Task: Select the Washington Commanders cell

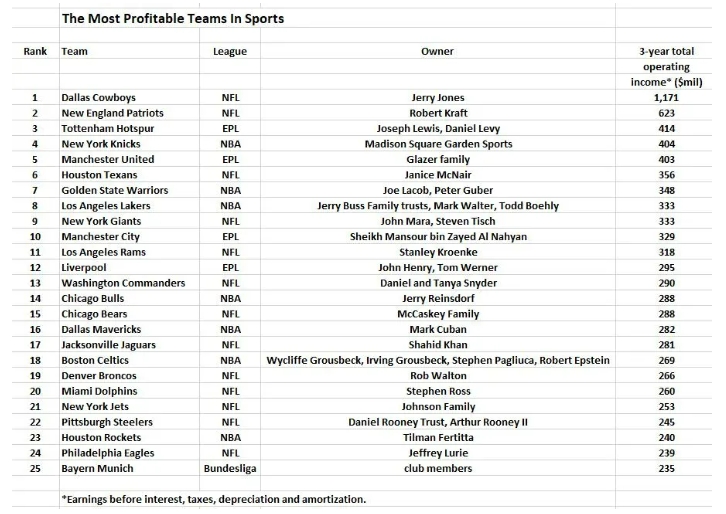Action: pos(123,283)
